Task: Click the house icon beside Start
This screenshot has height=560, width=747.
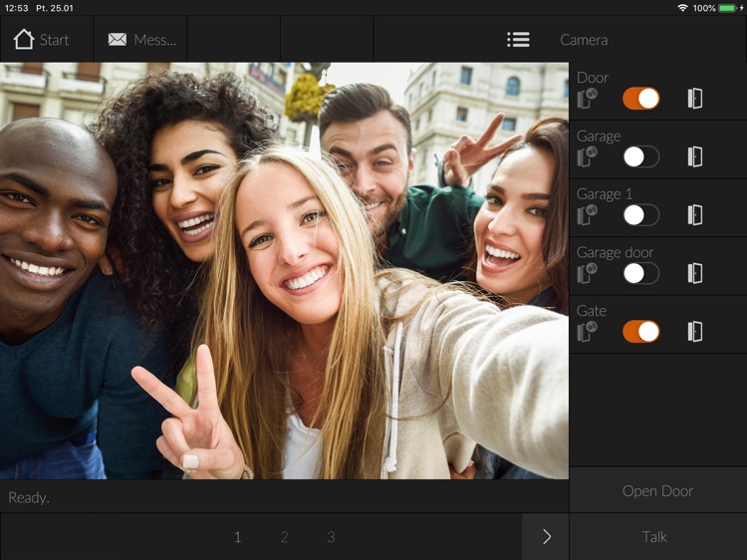Action: 24,39
